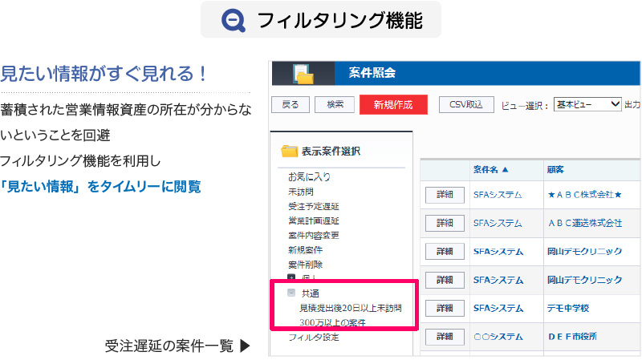
Task: Click 詳細 button for DEF市役所 row
Action: click(445, 336)
